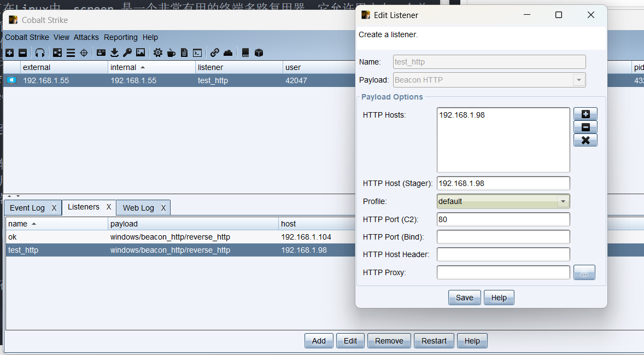Clear HTTP hosts with the X button
The height and width of the screenshot is (355, 644).
click(x=585, y=140)
